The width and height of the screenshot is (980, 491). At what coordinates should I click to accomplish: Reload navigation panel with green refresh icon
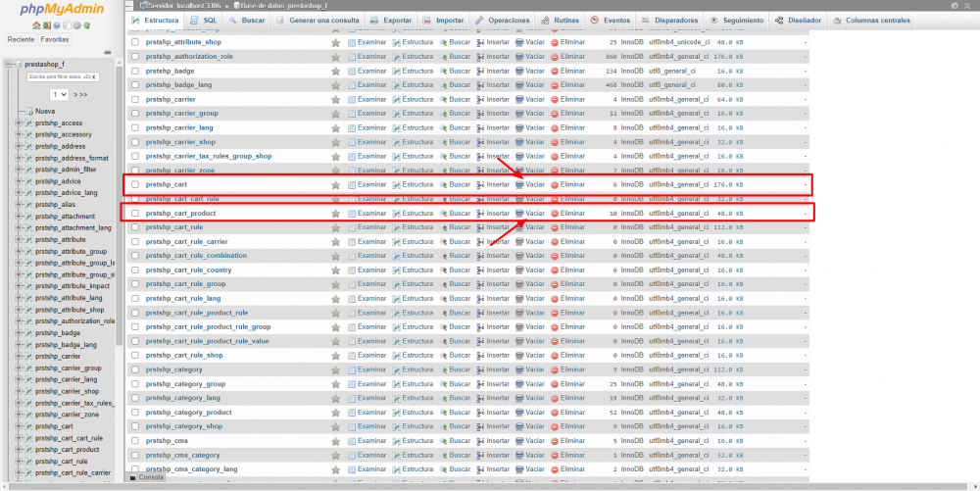point(87,25)
